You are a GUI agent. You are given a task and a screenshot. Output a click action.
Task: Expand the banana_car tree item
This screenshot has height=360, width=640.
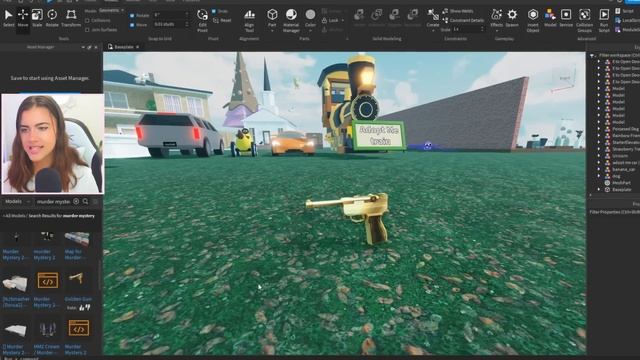(599, 169)
